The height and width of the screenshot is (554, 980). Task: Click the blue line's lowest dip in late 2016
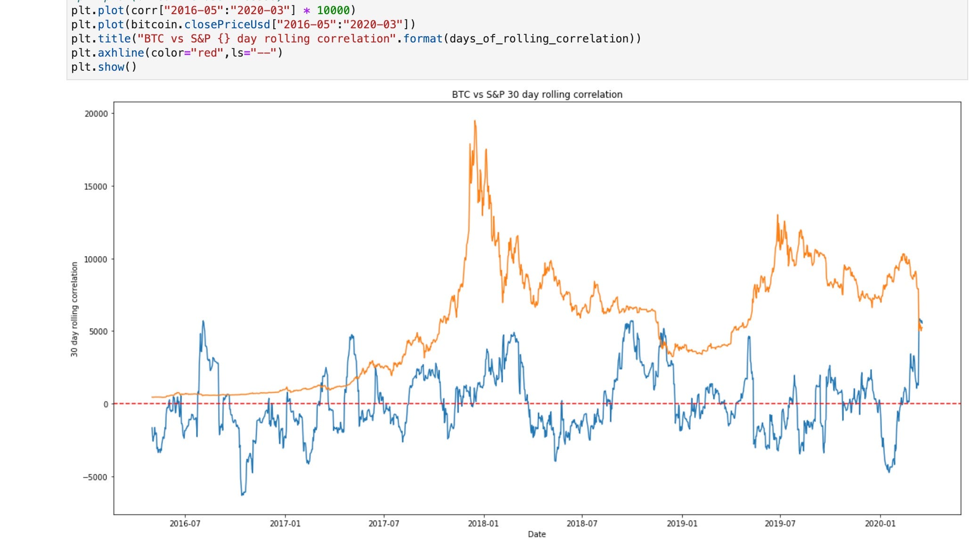point(242,494)
